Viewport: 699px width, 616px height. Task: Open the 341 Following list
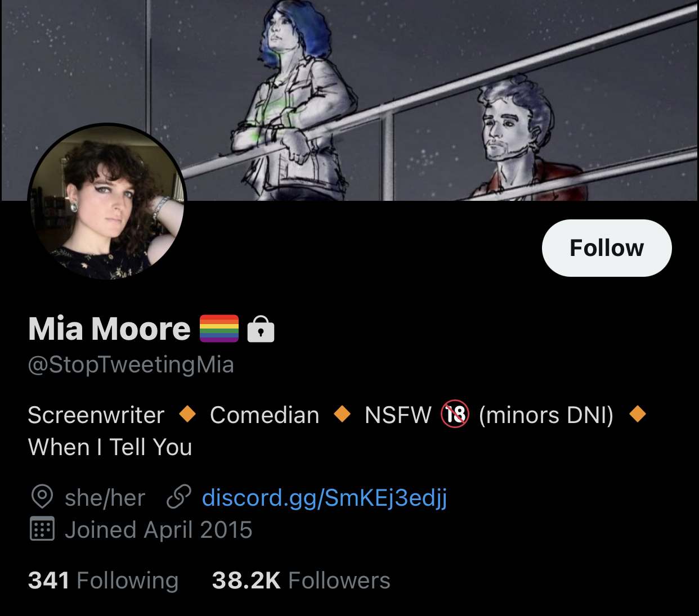tap(104, 581)
